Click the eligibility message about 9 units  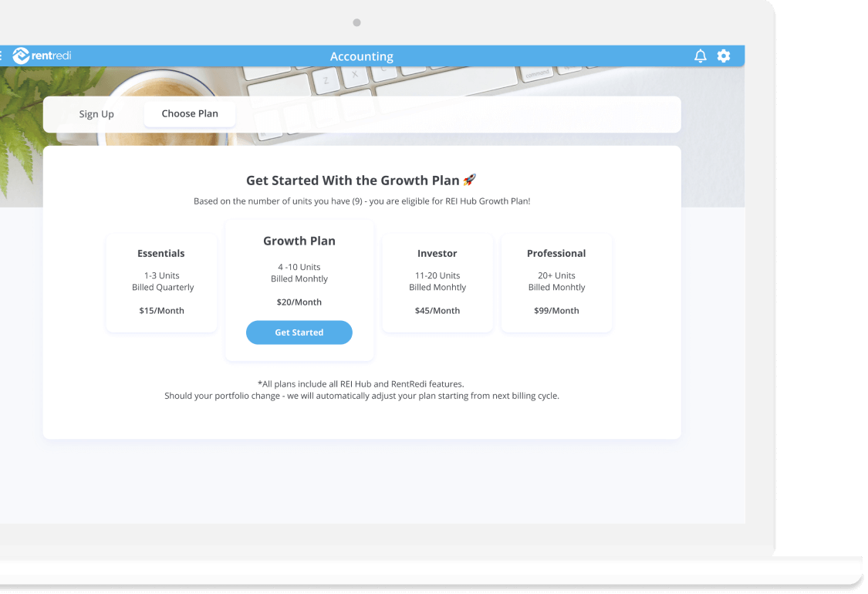coord(362,201)
